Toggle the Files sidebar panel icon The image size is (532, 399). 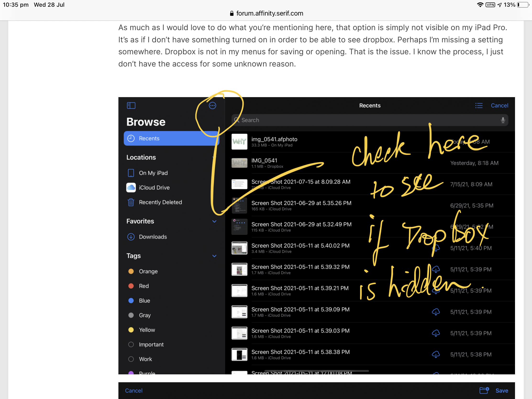131,105
